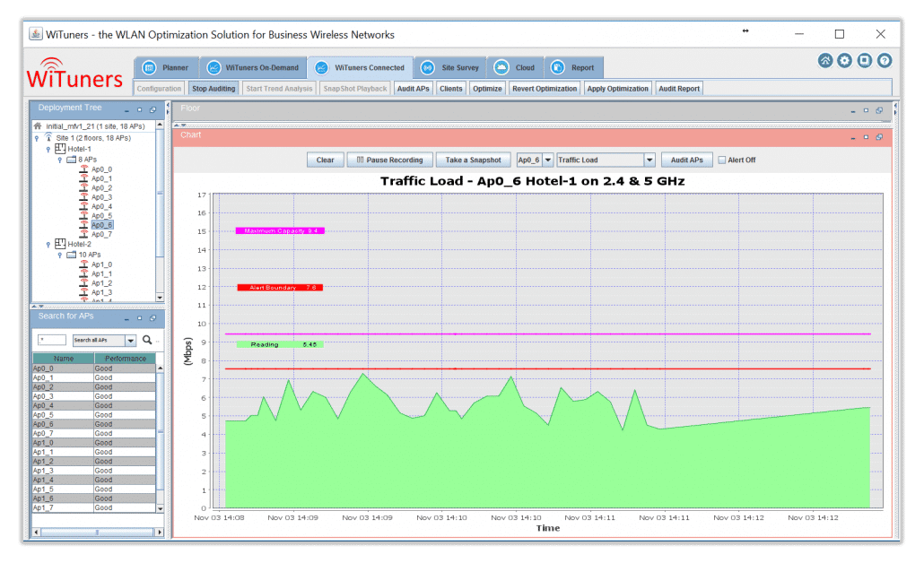The image size is (924, 563).
Task: Click the Report tab icon
Action: tap(557, 68)
